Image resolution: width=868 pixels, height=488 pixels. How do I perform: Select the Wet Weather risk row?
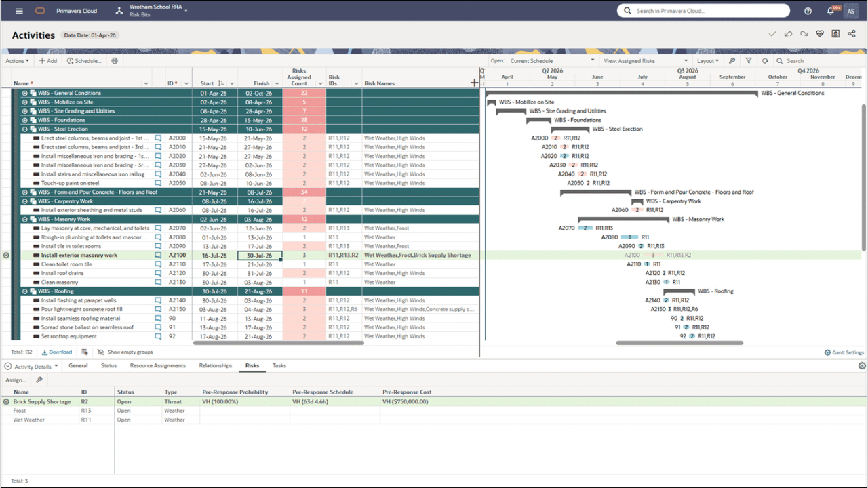tap(434, 420)
